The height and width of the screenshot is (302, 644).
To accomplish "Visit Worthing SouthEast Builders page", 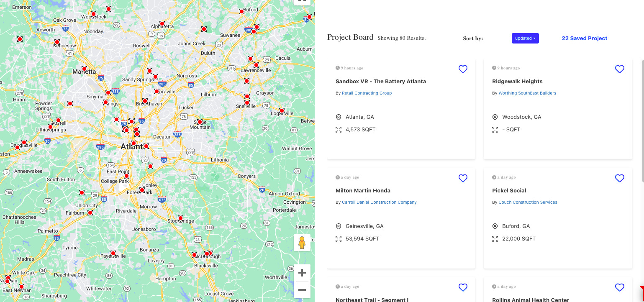I will (527, 93).
